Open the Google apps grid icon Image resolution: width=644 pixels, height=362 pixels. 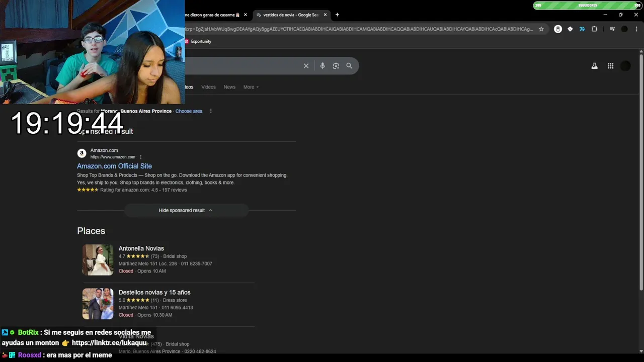(x=610, y=66)
